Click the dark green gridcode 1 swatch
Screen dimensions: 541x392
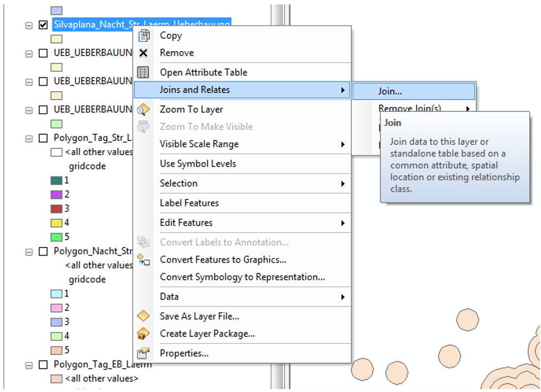point(57,181)
